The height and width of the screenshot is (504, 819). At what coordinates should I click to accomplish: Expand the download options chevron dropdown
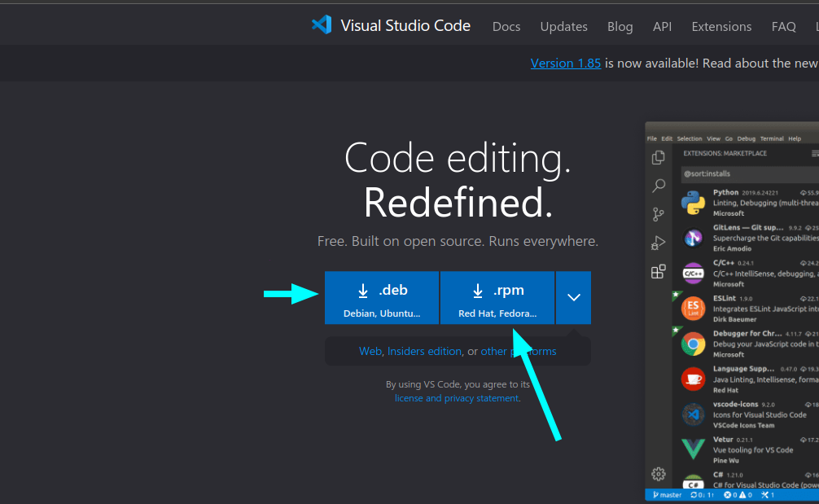(x=573, y=298)
